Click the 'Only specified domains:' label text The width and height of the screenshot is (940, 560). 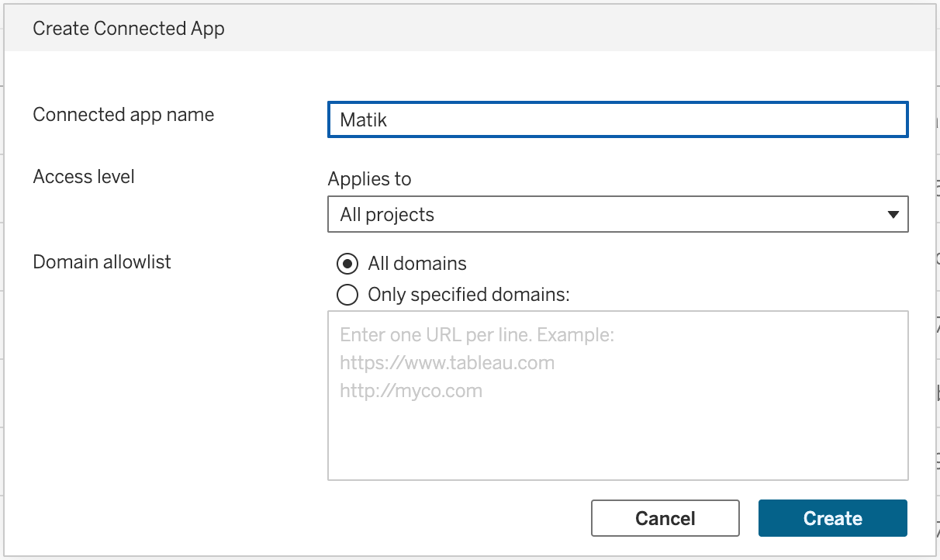(468, 295)
